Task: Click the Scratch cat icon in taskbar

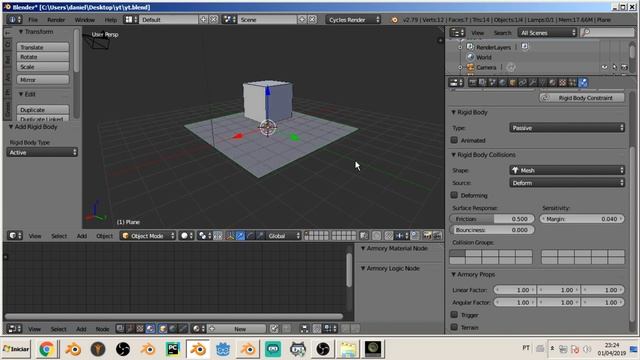Action: click(298, 349)
